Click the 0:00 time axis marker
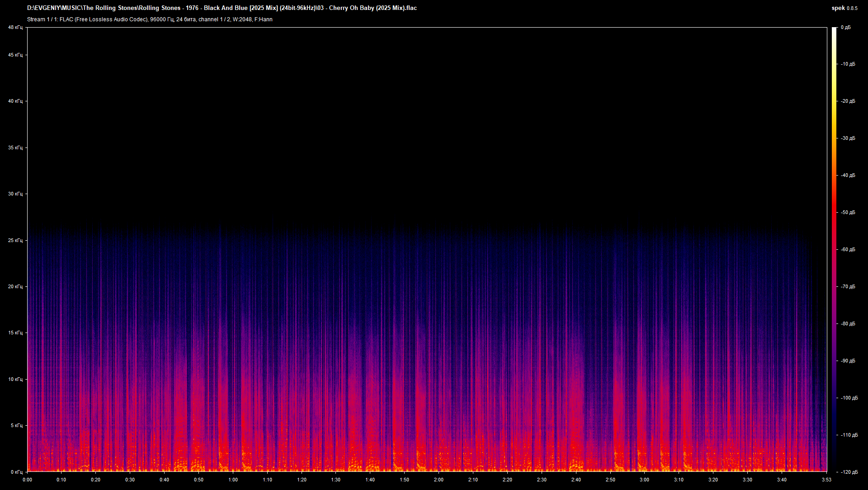The height and width of the screenshot is (490, 868). [x=27, y=480]
